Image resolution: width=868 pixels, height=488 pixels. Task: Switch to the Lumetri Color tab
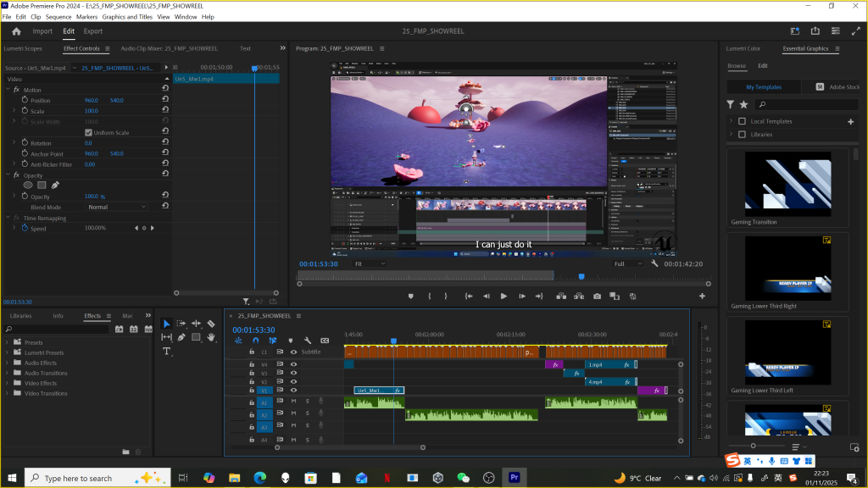tap(742, 48)
